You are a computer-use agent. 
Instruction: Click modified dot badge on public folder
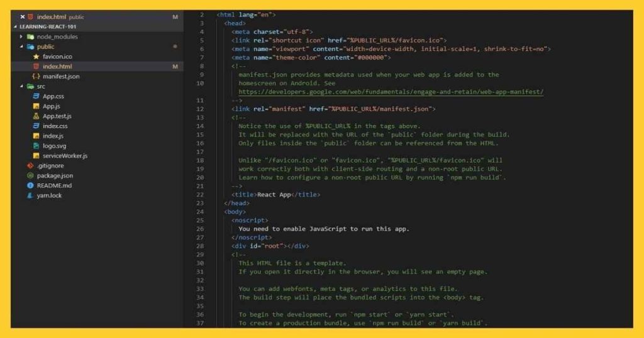click(x=175, y=46)
